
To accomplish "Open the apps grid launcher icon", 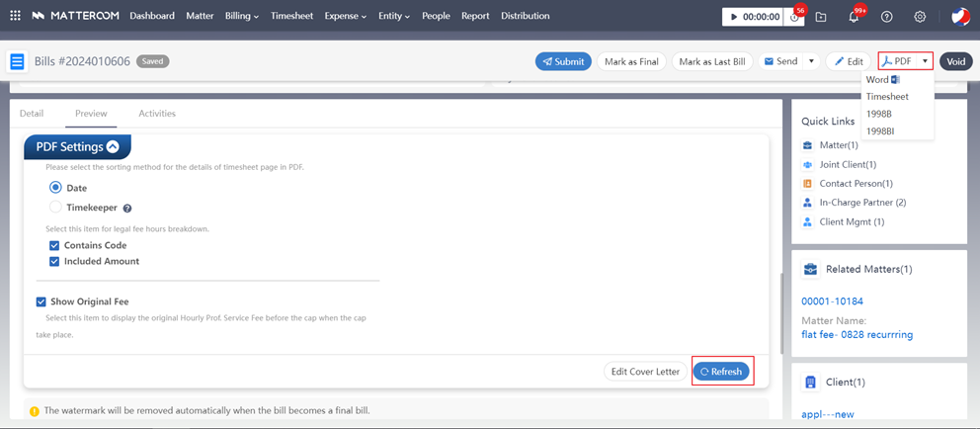I will [x=15, y=16].
